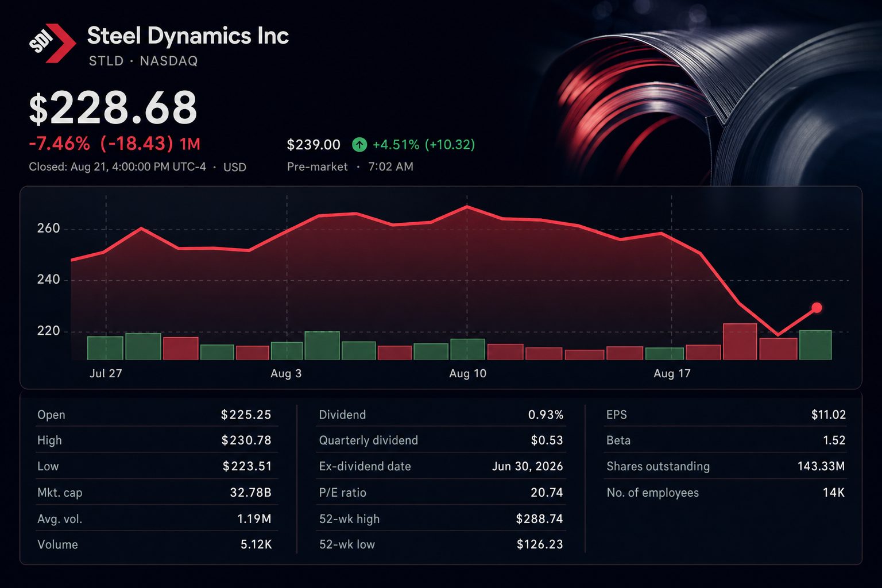This screenshot has width=882, height=588.
Task: Click the SDI company logo
Action: click(x=52, y=42)
